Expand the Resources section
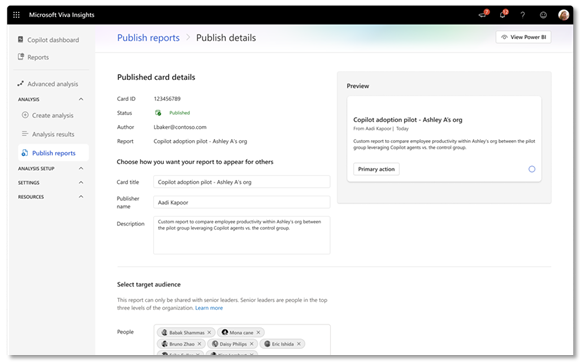Image resolution: width=580 pixels, height=362 pixels. [x=81, y=196]
